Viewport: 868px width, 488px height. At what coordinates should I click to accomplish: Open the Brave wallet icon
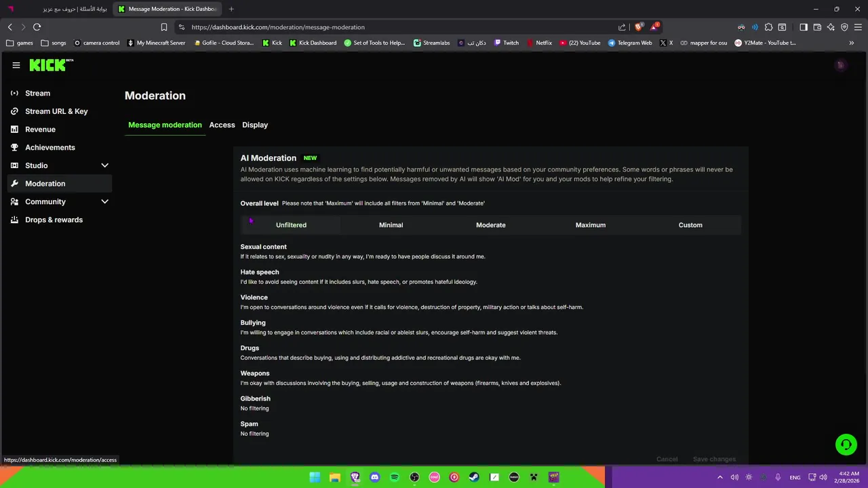pos(817,27)
